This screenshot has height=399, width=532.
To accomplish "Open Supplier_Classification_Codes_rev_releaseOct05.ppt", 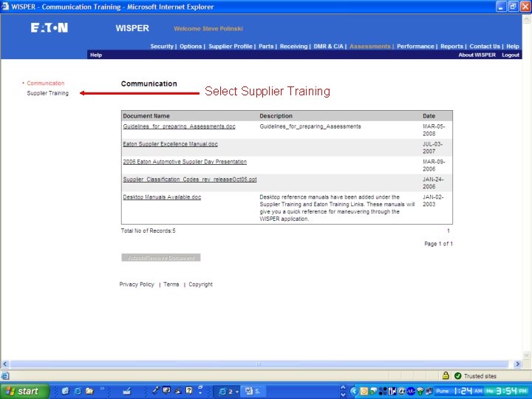I will [x=190, y=179].
